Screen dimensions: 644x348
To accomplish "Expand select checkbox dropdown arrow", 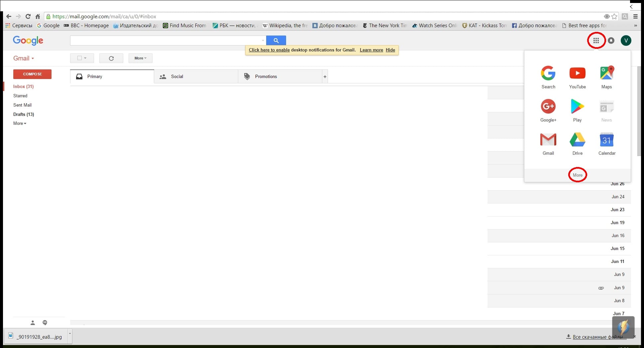I will (x=85, y=58).
